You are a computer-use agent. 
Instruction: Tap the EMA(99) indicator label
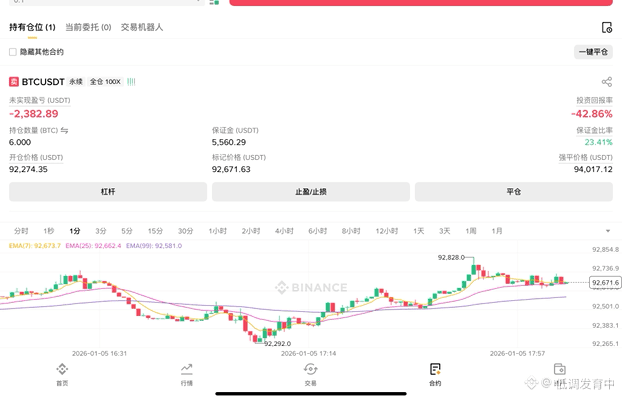(154, 246)
